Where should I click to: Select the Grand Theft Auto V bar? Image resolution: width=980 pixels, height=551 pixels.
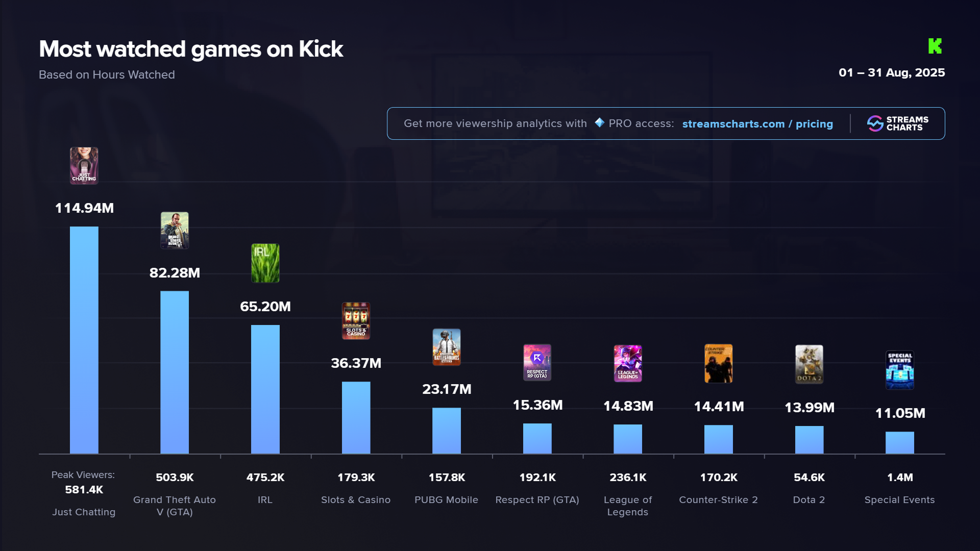[x=175, y=372]
